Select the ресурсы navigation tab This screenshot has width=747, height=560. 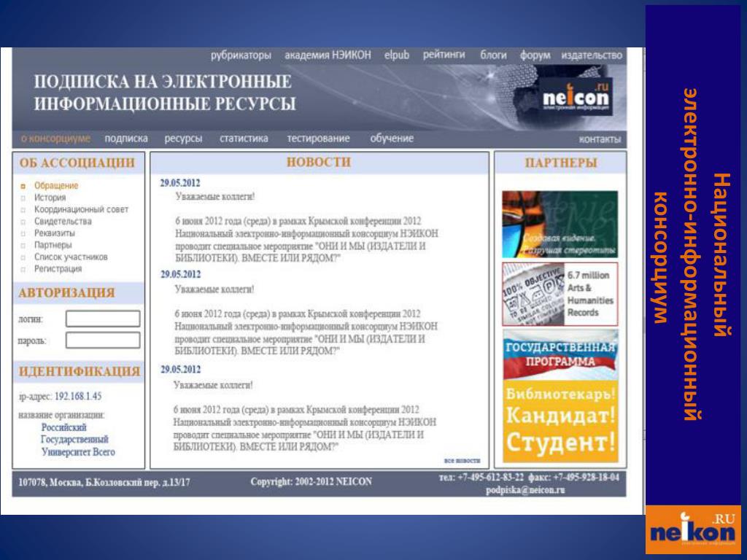pos(183,139)
